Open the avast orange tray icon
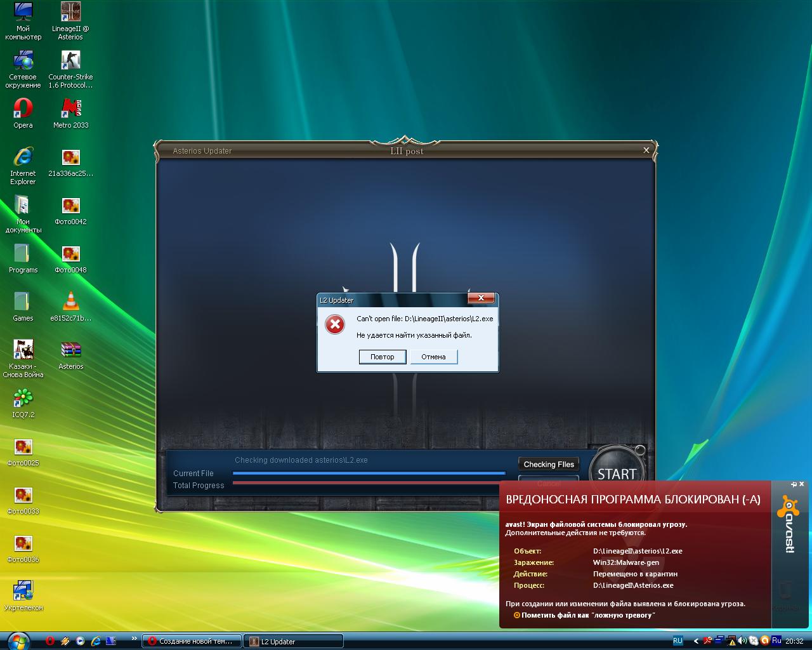Image resolution: width=812 pixels, height=650 pixels. (x=764, y=641)
